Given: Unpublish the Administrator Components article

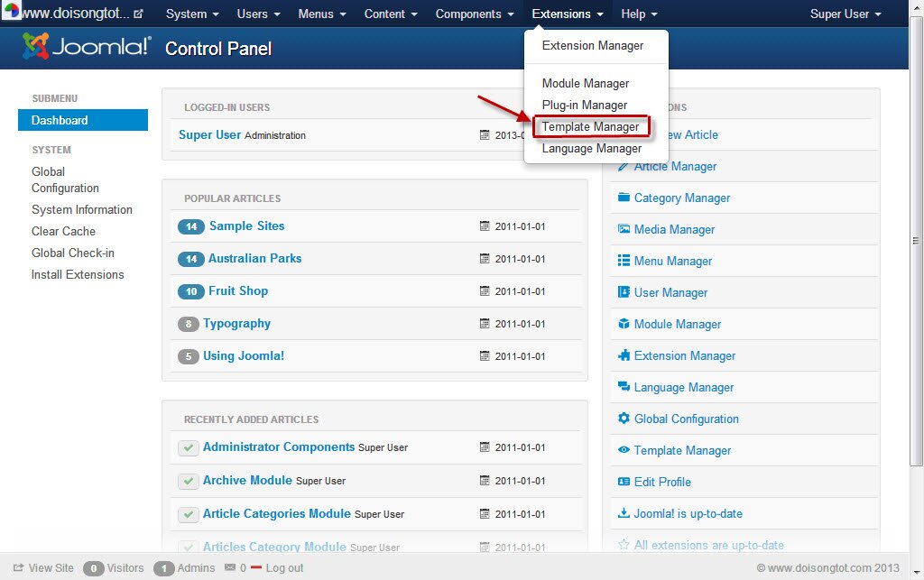Looking at the screenshot, I should coord(187,447).
